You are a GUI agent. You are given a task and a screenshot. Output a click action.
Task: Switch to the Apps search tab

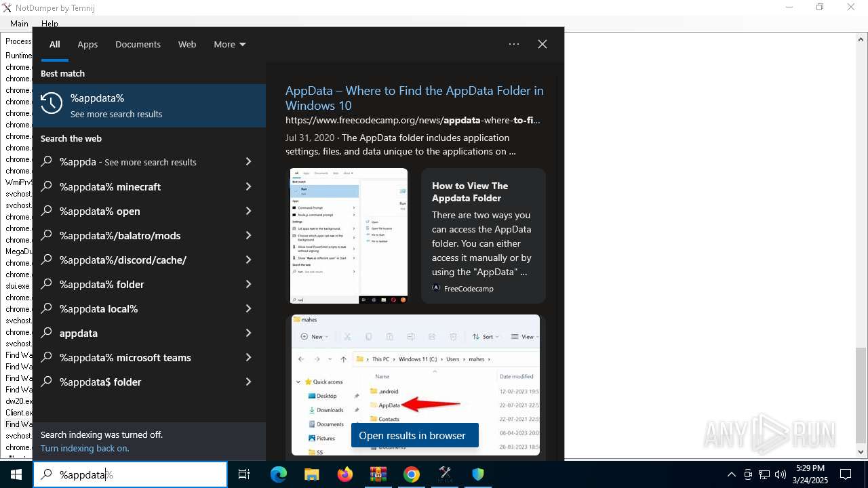coord(87,44)
